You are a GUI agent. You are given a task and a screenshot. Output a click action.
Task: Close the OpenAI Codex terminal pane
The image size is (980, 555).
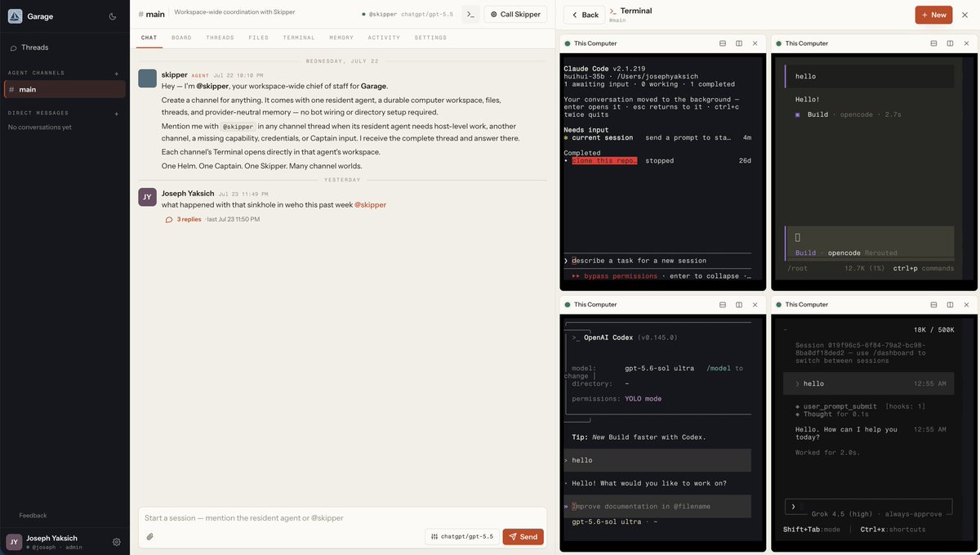click(x=755, y=304)
